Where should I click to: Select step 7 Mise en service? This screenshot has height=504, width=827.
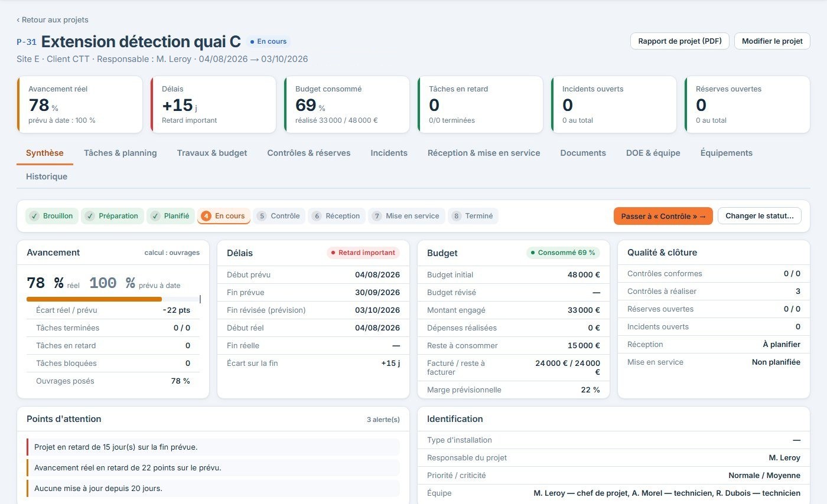[407, 216]
